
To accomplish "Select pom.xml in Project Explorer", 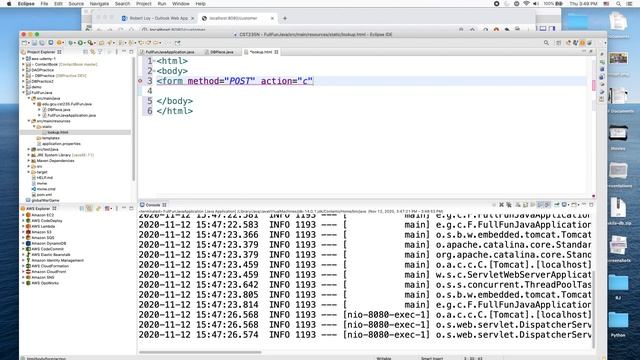I will point(44,195).
